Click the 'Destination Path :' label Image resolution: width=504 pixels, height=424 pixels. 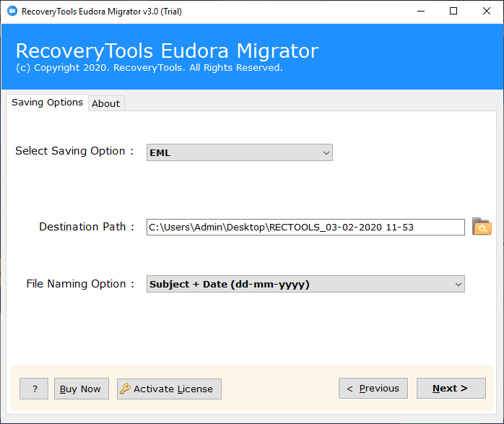[x=87, y=227]
